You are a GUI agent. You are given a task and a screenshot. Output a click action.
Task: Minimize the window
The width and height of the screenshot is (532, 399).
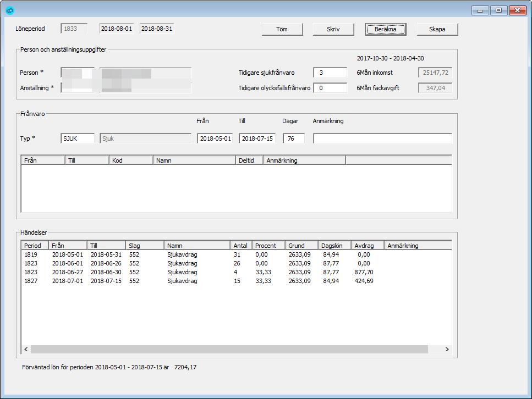coord(480,10)
